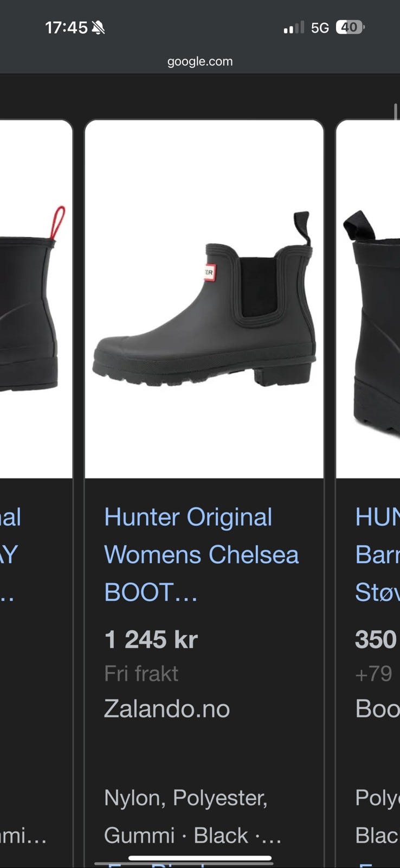Tap the +79 shipping cost text
This screenshot has width=400, height=868.
point(373,674)
